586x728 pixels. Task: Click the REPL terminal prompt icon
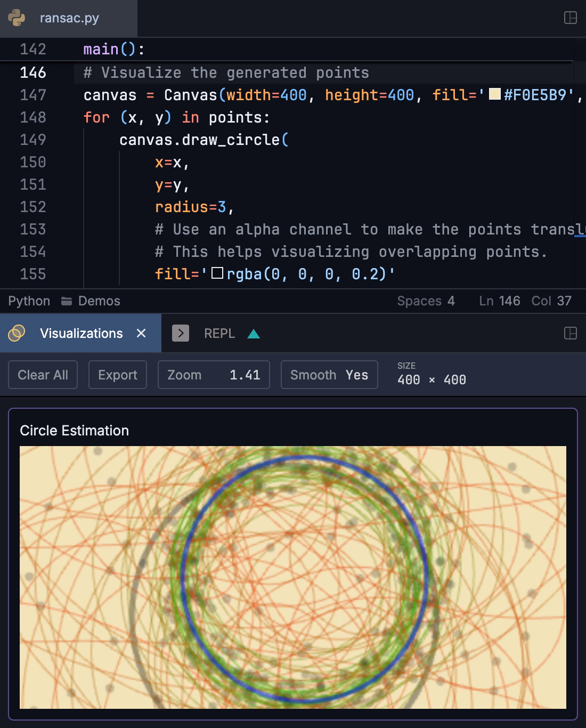(181, 333)
